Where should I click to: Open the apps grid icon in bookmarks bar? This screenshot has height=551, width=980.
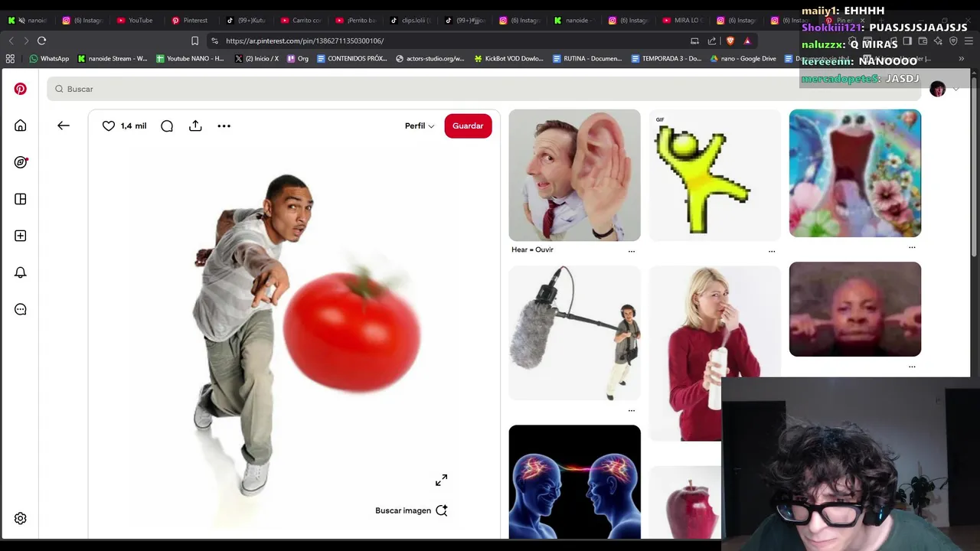click(10, 58)
